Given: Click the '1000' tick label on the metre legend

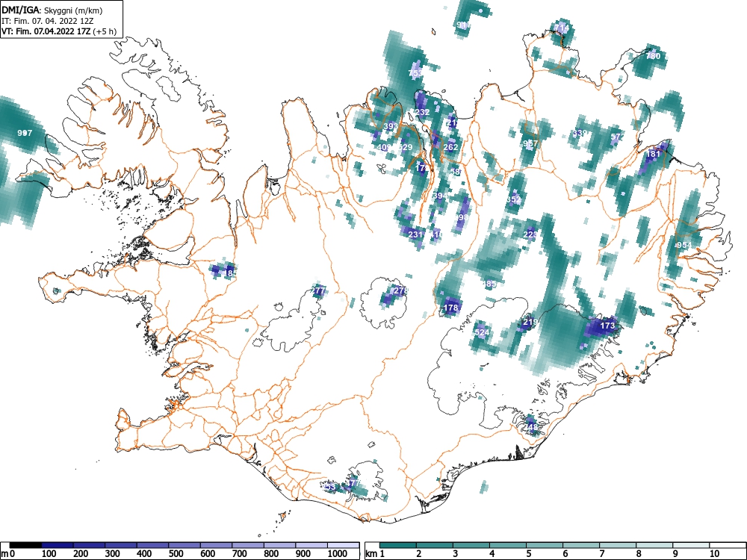Looking at the screenshot, I should point(338,554).
